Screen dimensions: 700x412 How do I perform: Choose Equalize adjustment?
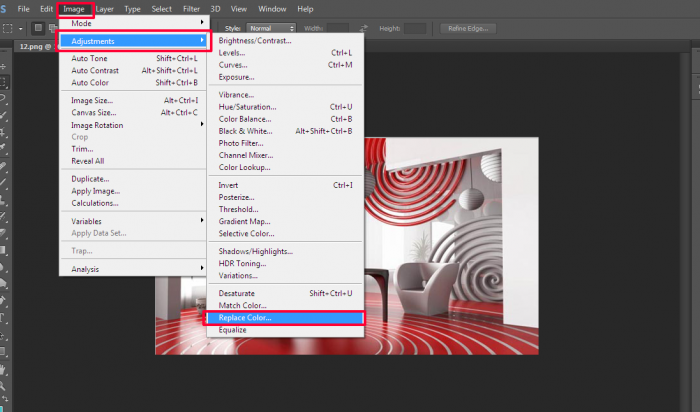click(x=285, y=330)
